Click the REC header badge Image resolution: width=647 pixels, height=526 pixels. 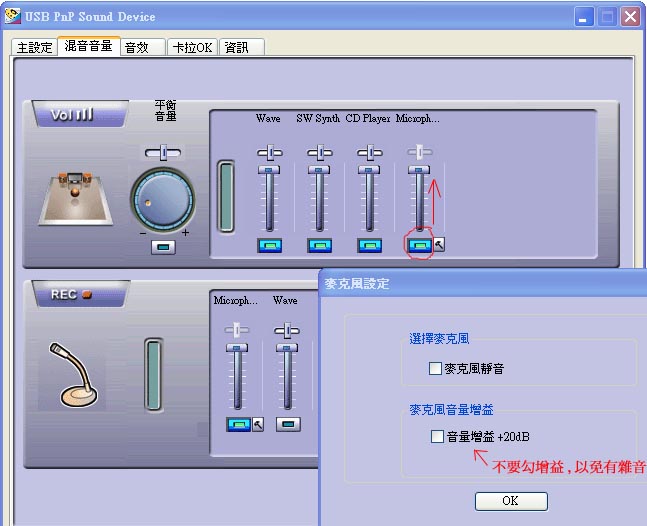81,294
